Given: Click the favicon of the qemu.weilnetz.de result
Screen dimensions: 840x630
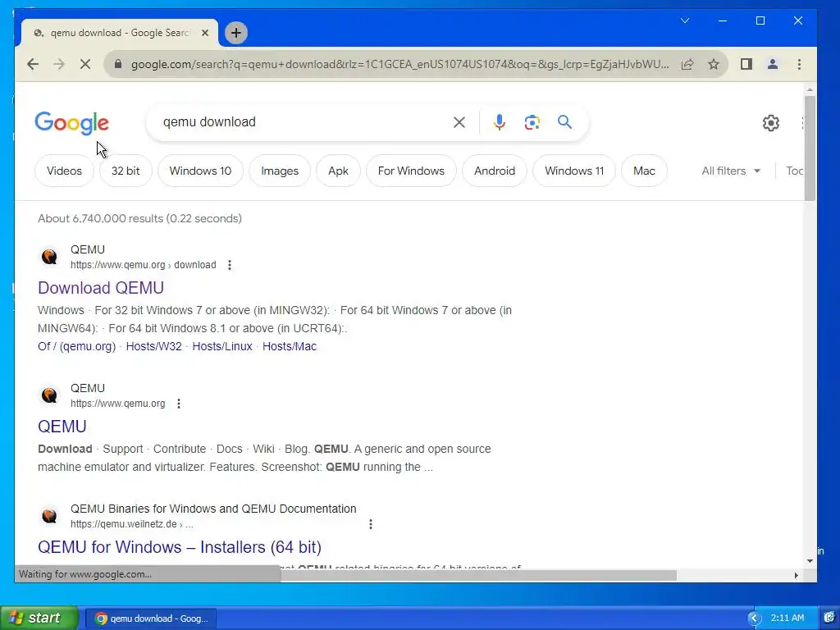Looking at the screenshot, I should [49, 516].
